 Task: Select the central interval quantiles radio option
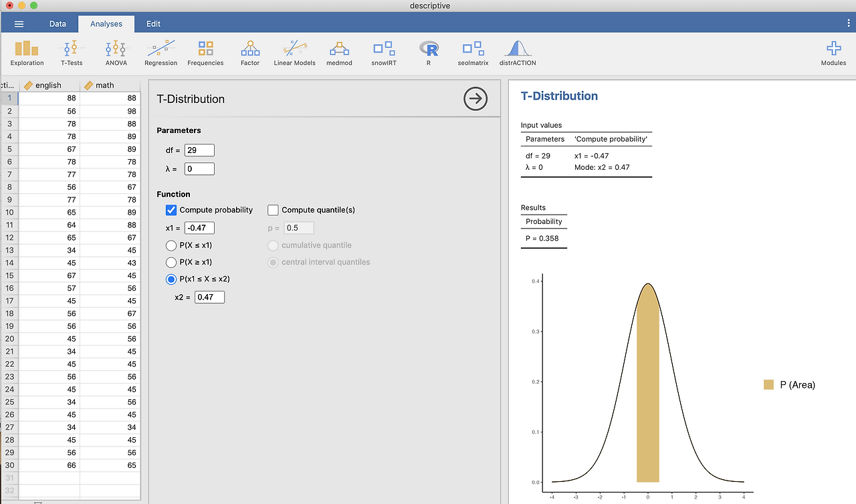pyautogui.click(x=273, y=262)
